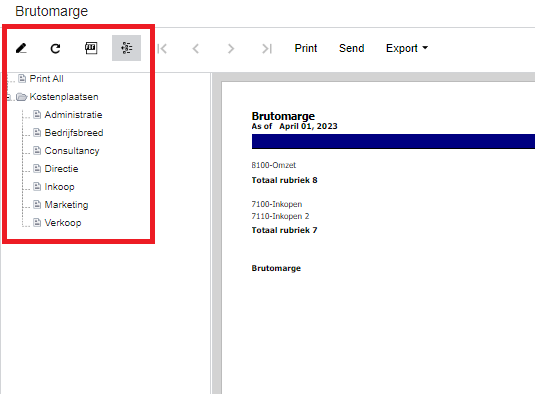Open the Export dropdown menu
Image resolution: width=535 pixels, height=394 pixels.
pyautogui.click(x=407, y=48)
